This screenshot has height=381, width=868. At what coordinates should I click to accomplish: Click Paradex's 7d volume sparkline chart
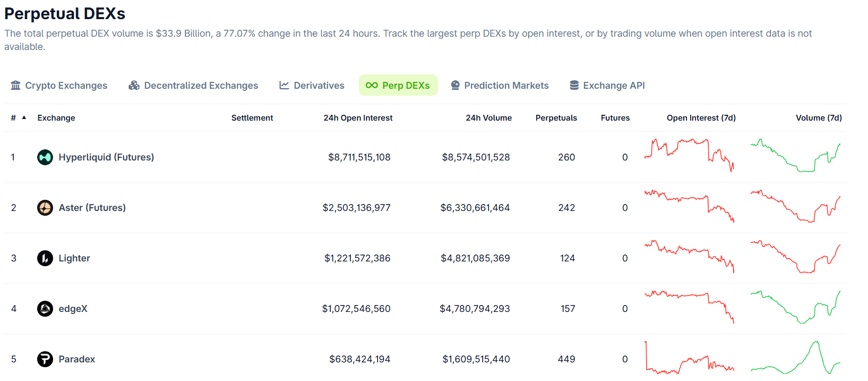(x=795, y=359)
